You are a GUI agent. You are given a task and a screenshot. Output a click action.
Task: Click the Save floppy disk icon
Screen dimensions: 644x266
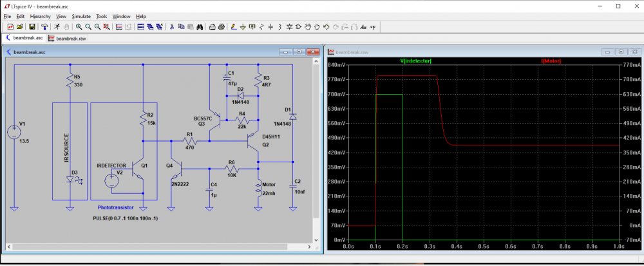tap(32, 26)
